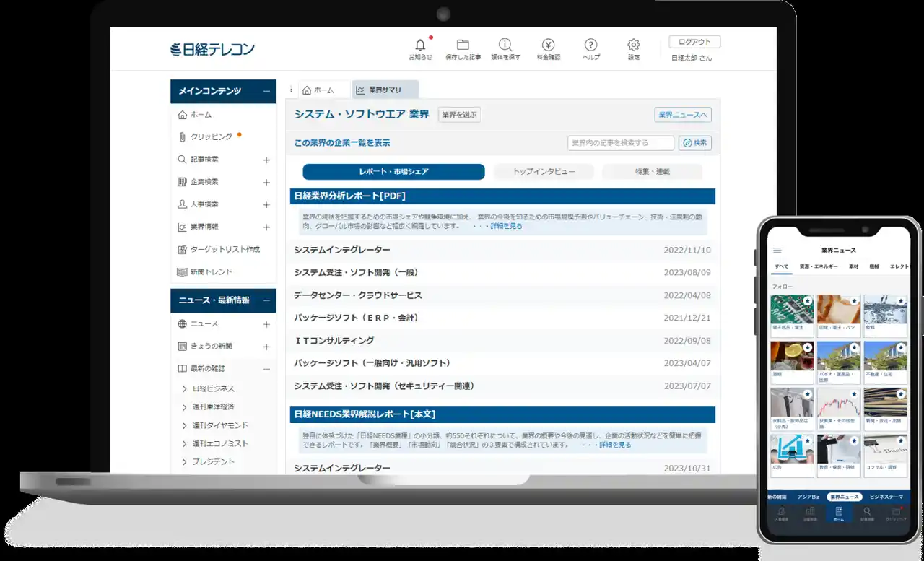Viewport: 924px width, 561px height.
Task: Open 日経ビジネス magazine entry
Action: pyautogui.click(x=213, y=388)
